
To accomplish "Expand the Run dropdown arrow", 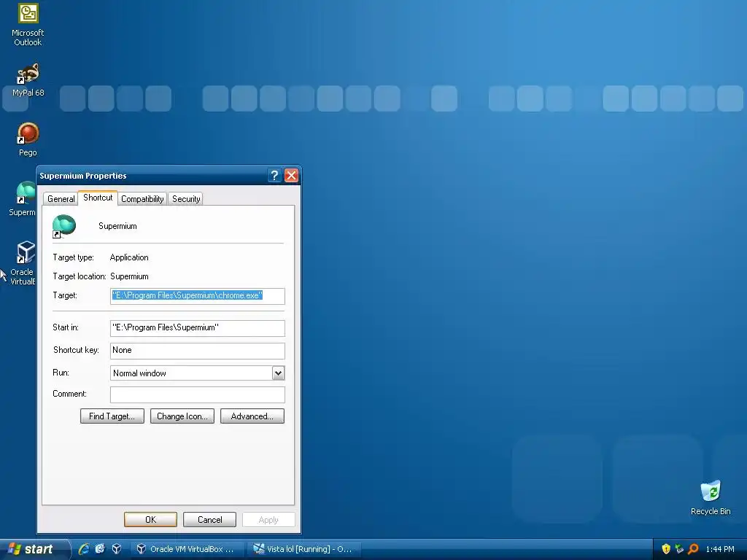I will (278, 373).
